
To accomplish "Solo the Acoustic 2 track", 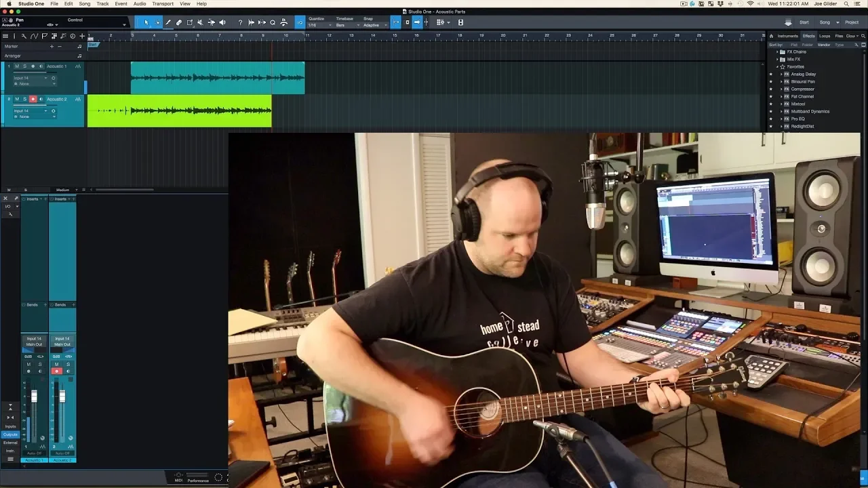I will (24, 99).
